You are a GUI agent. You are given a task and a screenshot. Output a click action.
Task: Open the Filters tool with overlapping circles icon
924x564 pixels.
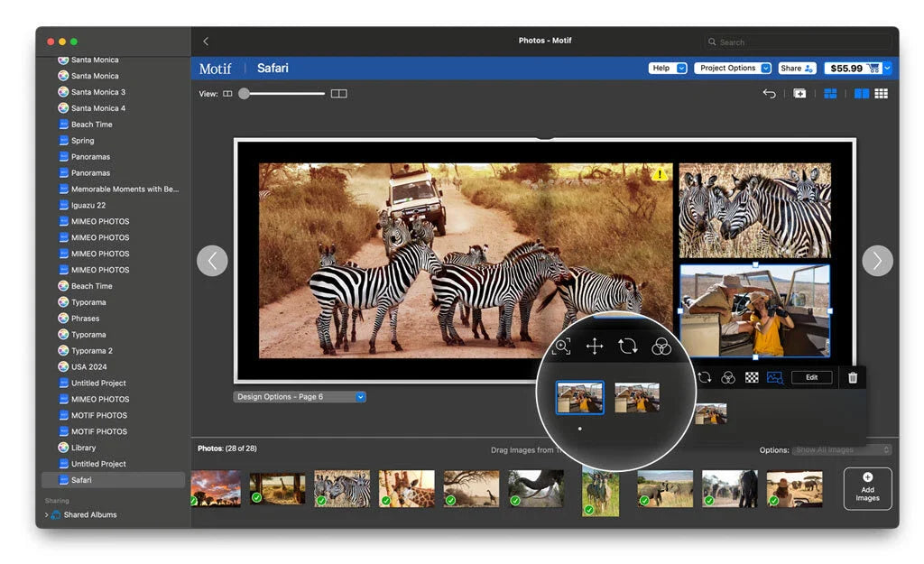pos(661,346)
